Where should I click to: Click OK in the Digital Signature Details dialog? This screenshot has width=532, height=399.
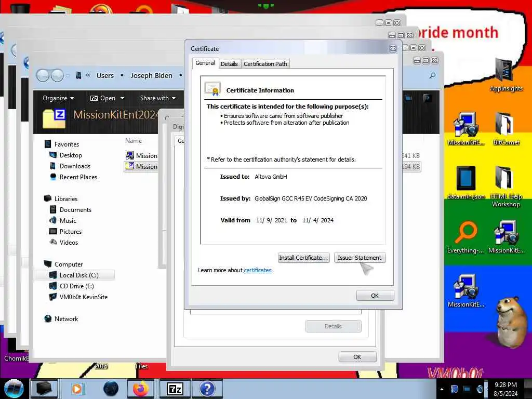click(x=357, y=357)
